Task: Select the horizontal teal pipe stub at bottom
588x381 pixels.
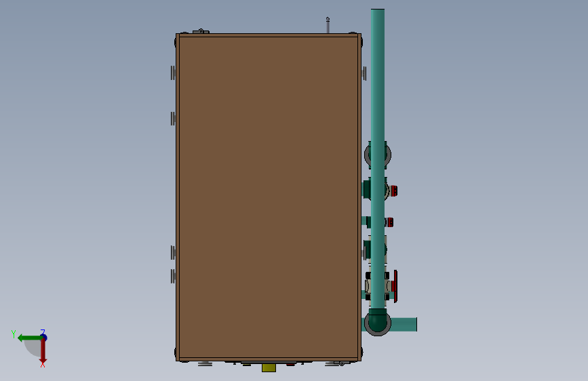Action: tap(404, 324)
